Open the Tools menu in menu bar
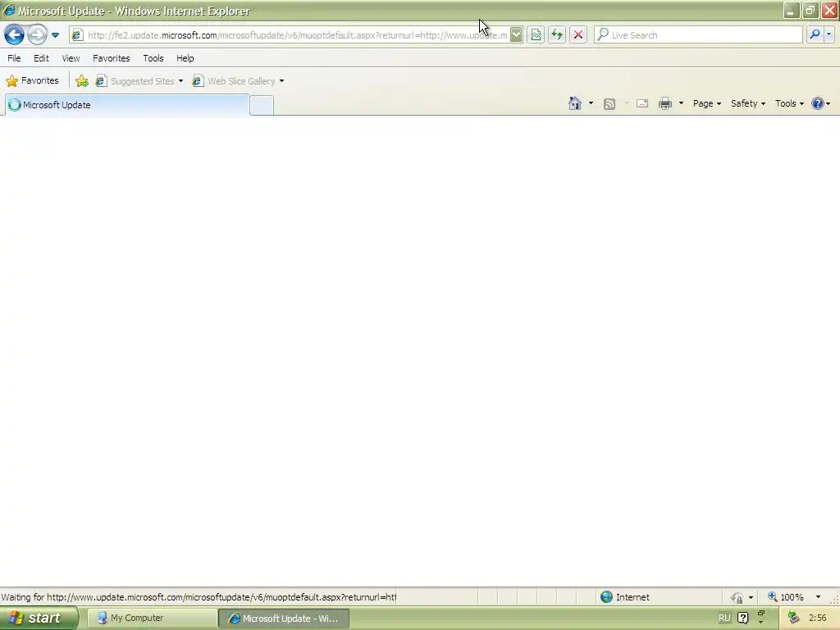The height and width of the screenshot is (630, 840). point(153,58)
